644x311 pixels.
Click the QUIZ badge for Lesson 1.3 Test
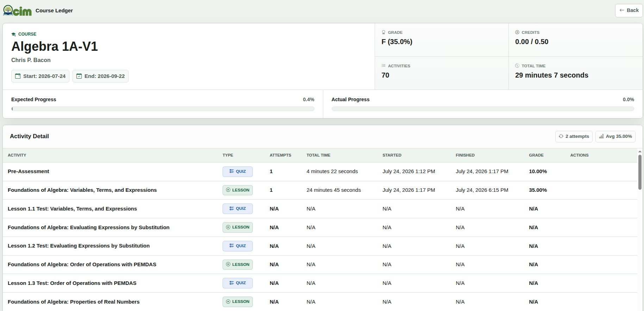click(237, 283)
